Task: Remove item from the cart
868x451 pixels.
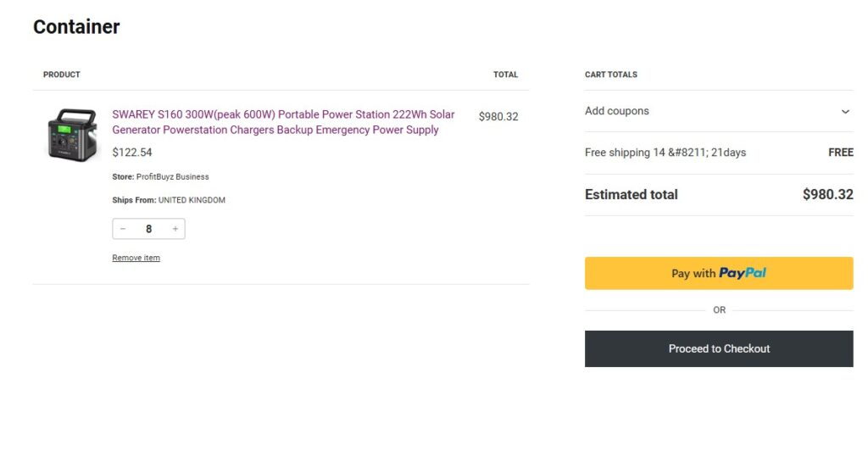Action: [136, 258]
